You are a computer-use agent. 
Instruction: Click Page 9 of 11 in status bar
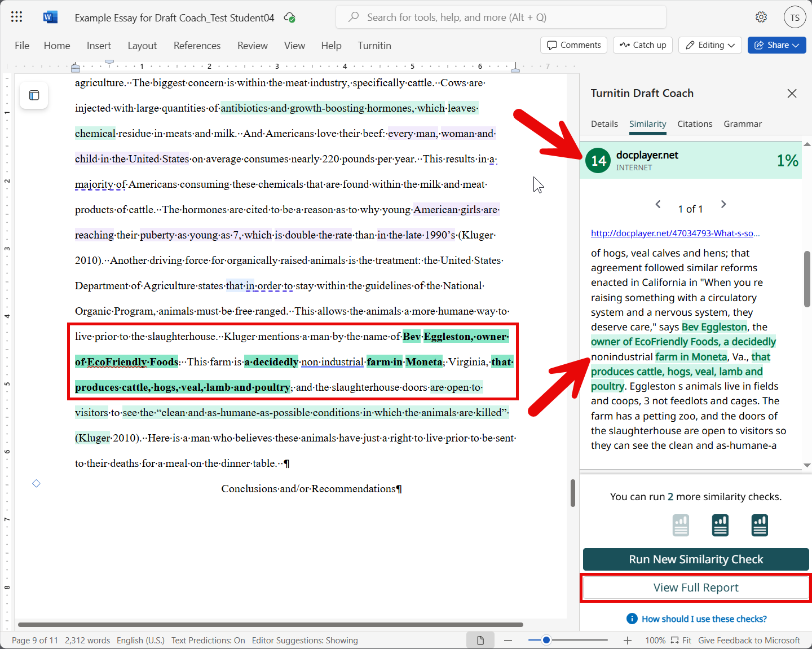pos(35,641)
